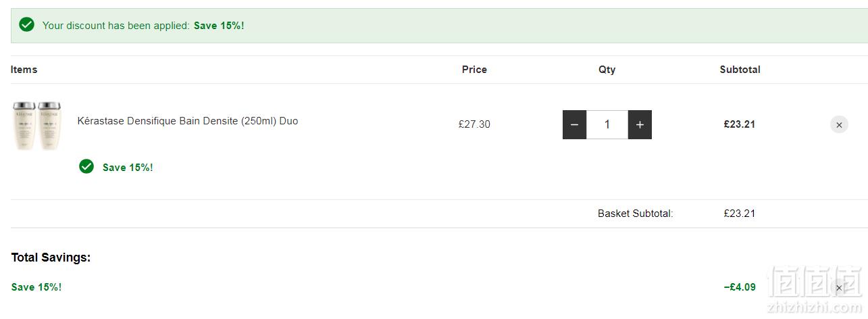
Task: Remove the Save 15% discount from Total Savings
Action: click(839, 287)
